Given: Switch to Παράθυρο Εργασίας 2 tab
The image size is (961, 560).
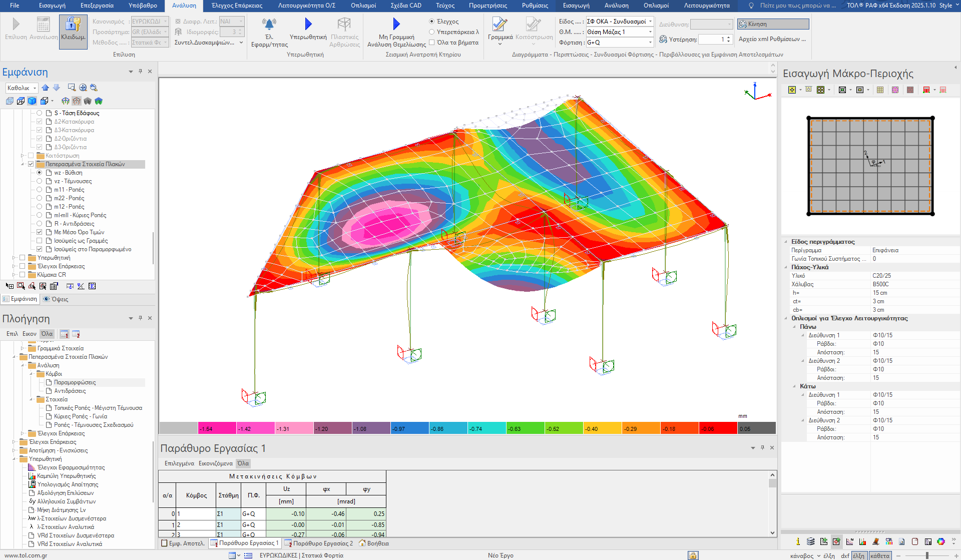Looking at the screenshot, I should pos(318,543).
